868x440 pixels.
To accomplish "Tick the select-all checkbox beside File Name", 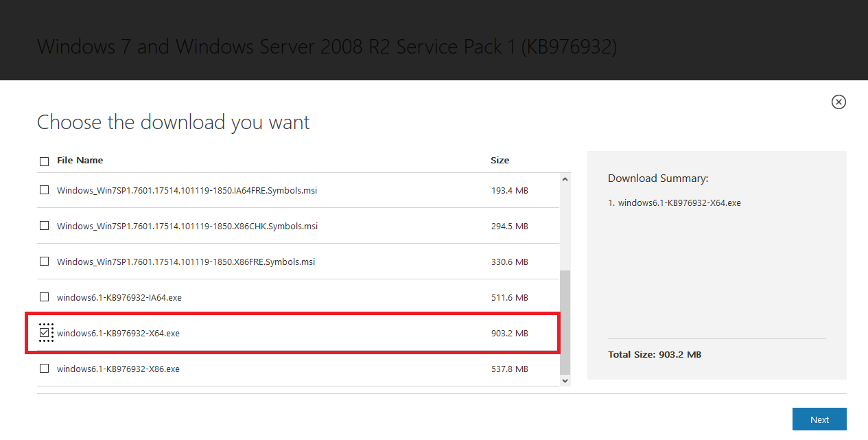I will [45, 161].
